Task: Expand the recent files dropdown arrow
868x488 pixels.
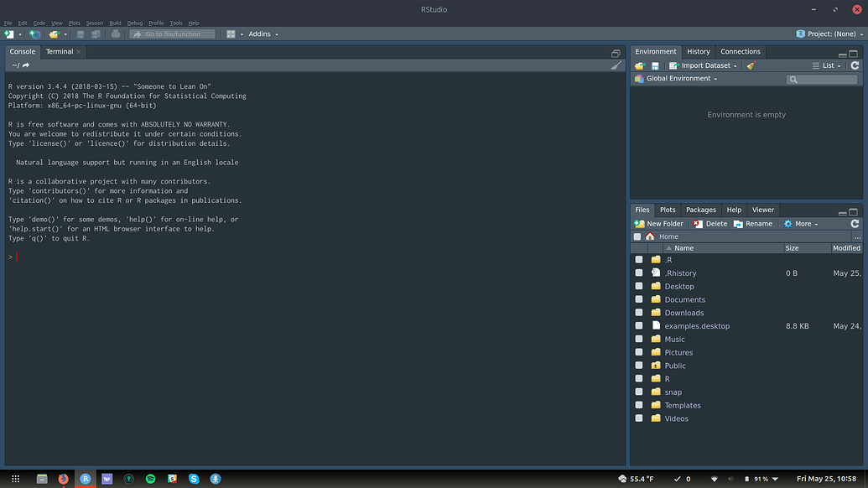Action: (65, 34)
